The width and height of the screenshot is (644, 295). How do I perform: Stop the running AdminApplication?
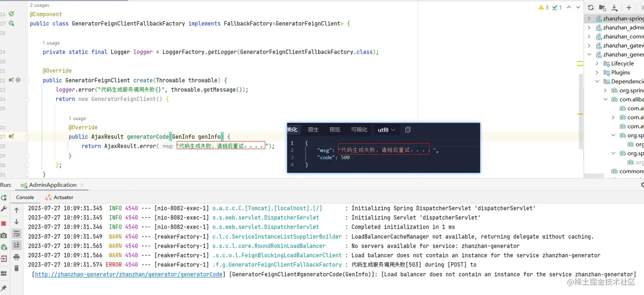(x=4, y=223)
